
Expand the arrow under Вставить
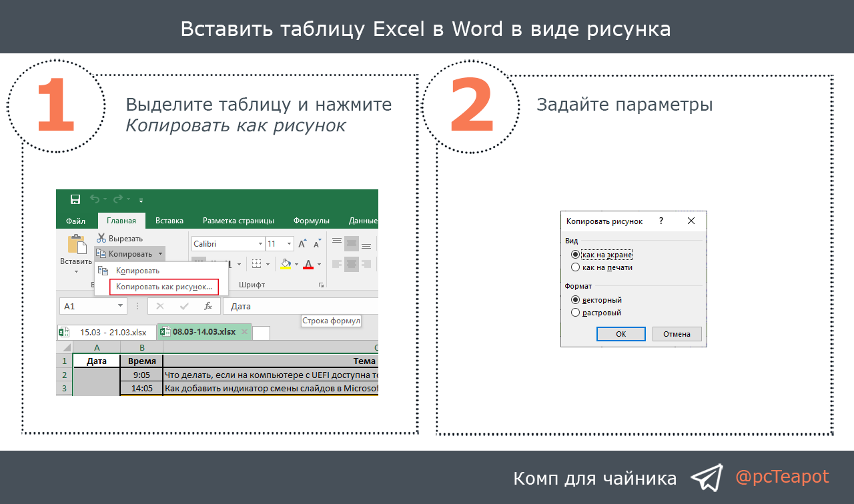point(76,271)
